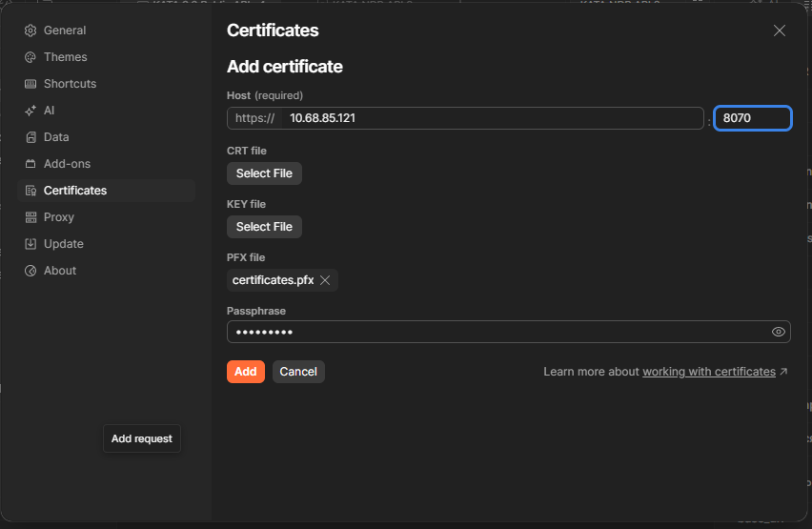Select the Certificates tab label

click(x=75, y=190)
